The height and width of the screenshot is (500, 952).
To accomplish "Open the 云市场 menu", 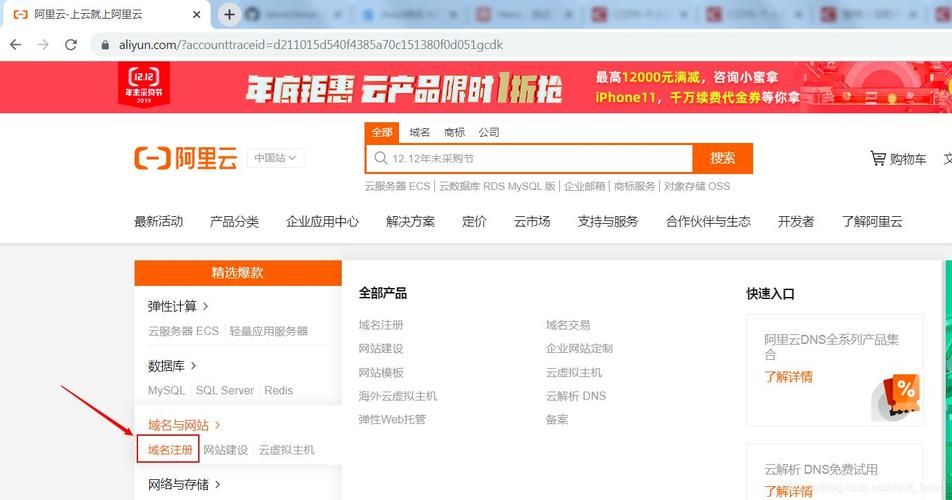I will point(532,221).
